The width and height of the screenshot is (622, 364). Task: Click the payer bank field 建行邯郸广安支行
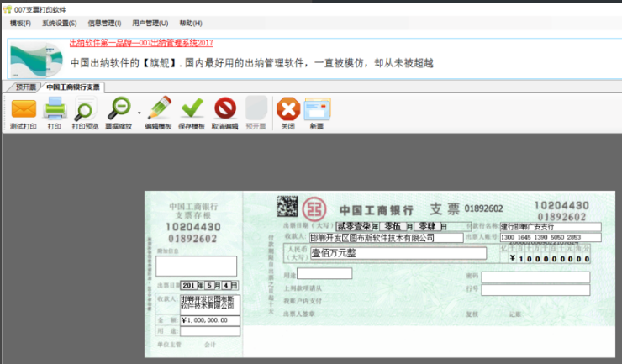coord(551,227)
